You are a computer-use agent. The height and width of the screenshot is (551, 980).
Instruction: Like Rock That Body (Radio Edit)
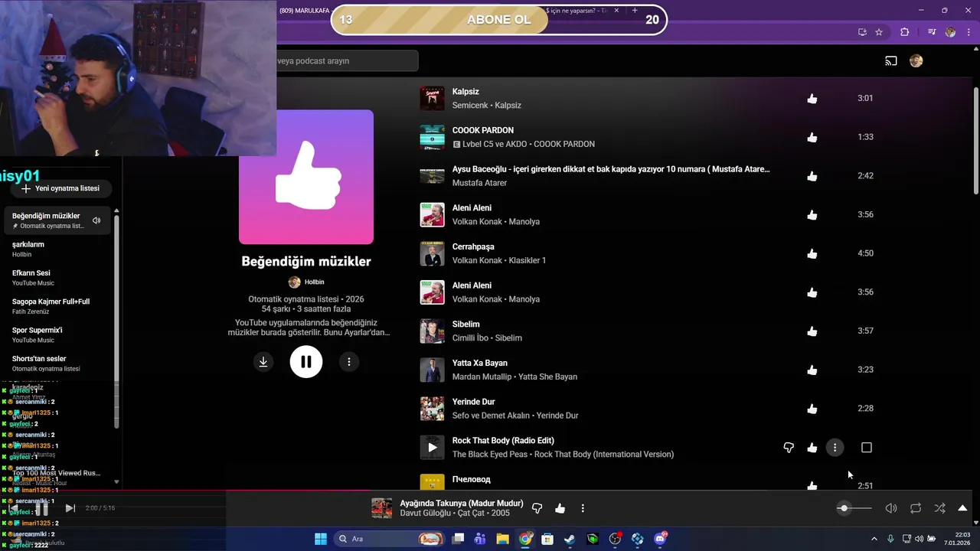click(x=812, y=448)
